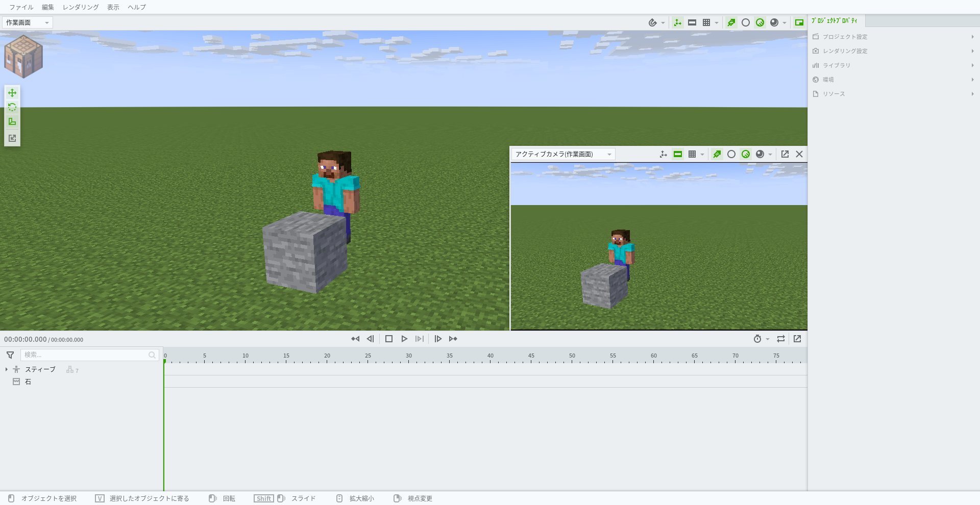Image resolution: width=980 pixels, height=505 pixels.
Task: Open the ヘルプ menu
Action: click(x=136, y=7)
